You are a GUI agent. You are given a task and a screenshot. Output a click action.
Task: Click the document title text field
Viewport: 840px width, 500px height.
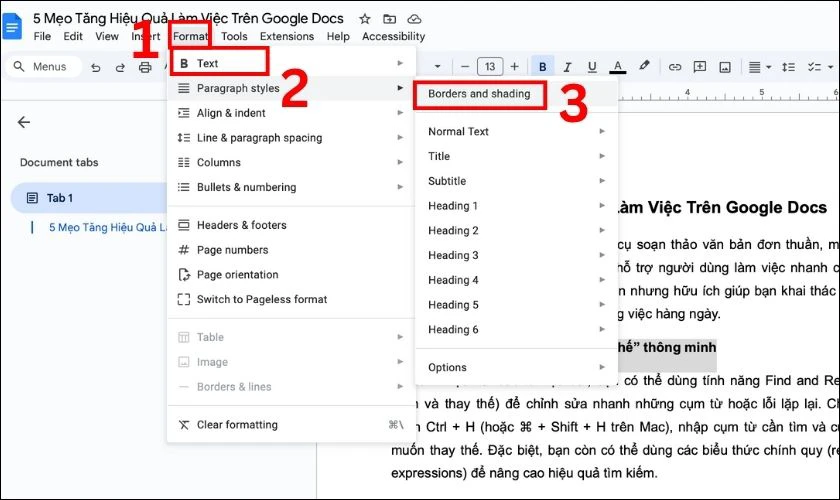click(x=188, y=18)
